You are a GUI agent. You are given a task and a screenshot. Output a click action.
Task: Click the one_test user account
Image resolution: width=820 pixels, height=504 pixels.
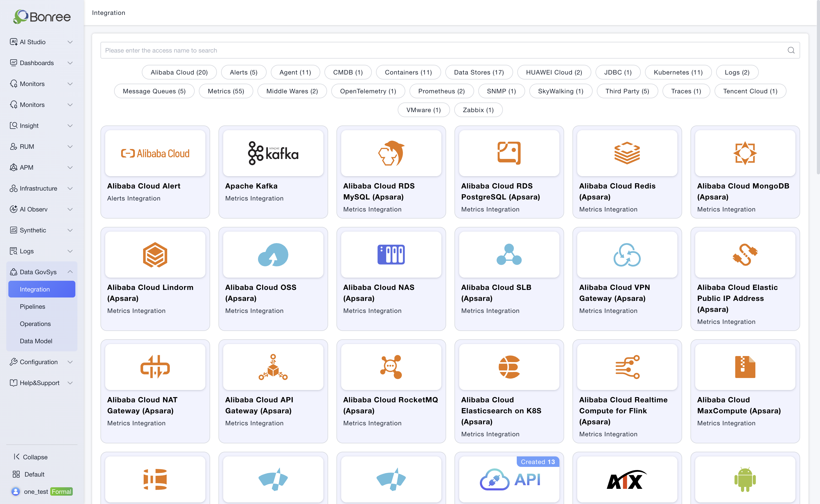coord(42,491)
